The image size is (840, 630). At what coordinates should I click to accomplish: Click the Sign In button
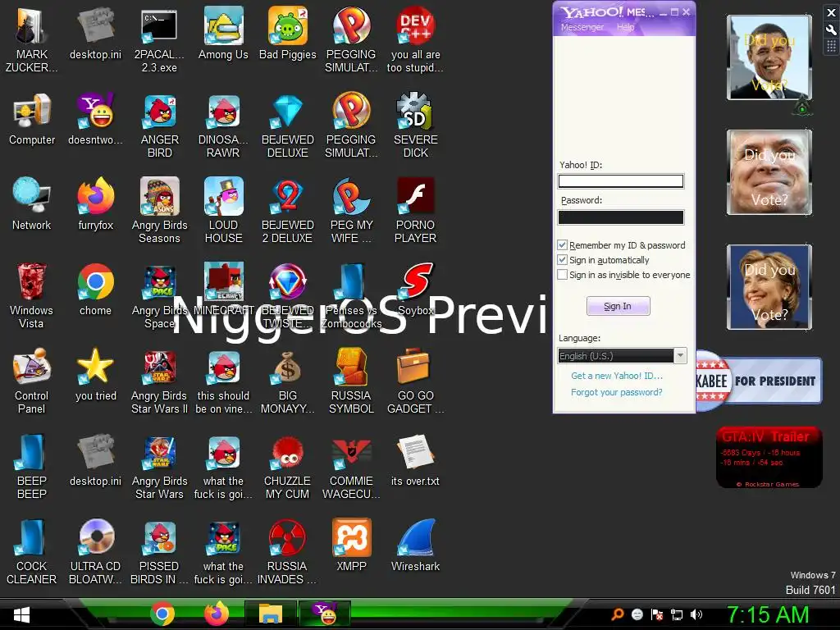tap(618, 306)
